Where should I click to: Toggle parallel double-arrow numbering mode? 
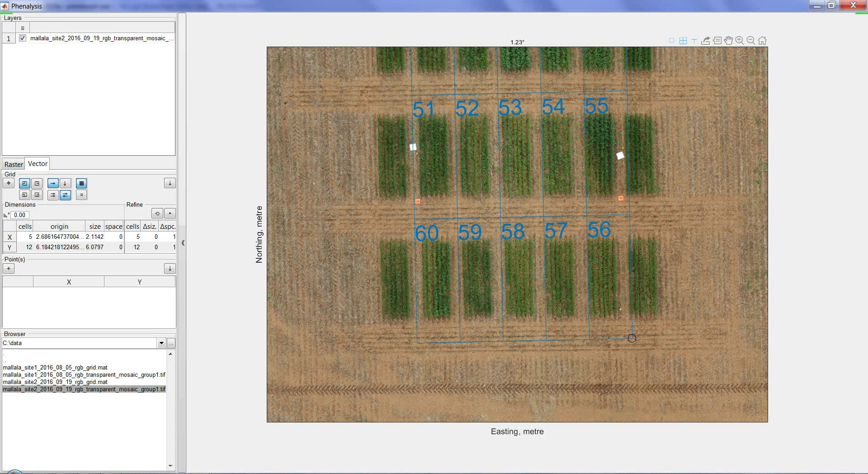point(53,195)
